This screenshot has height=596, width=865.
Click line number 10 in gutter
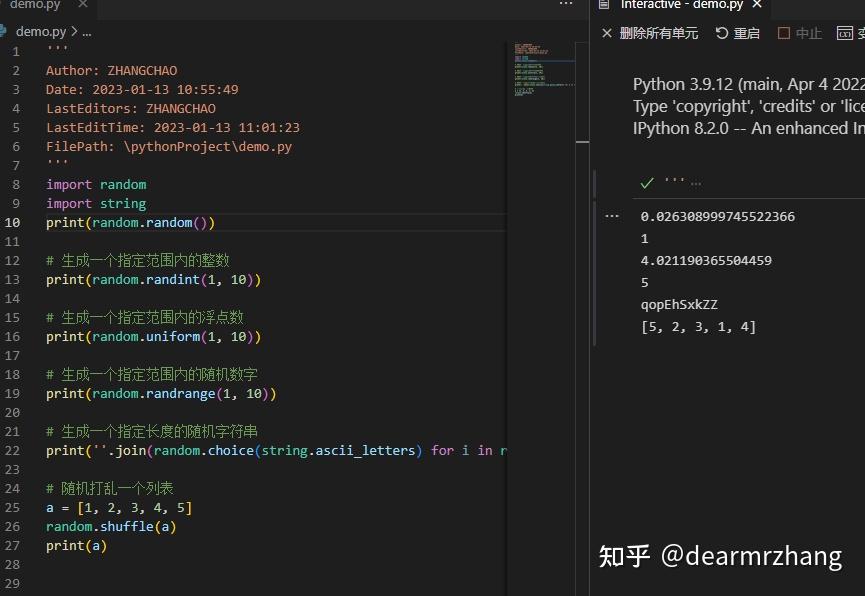(12, 222)
